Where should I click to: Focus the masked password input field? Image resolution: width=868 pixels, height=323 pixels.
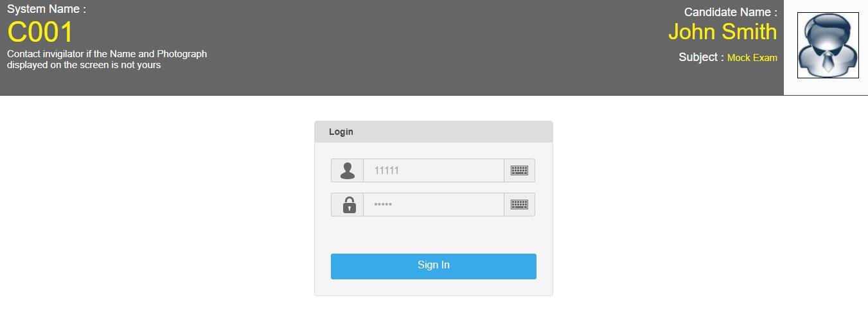(x=434, y=205)
